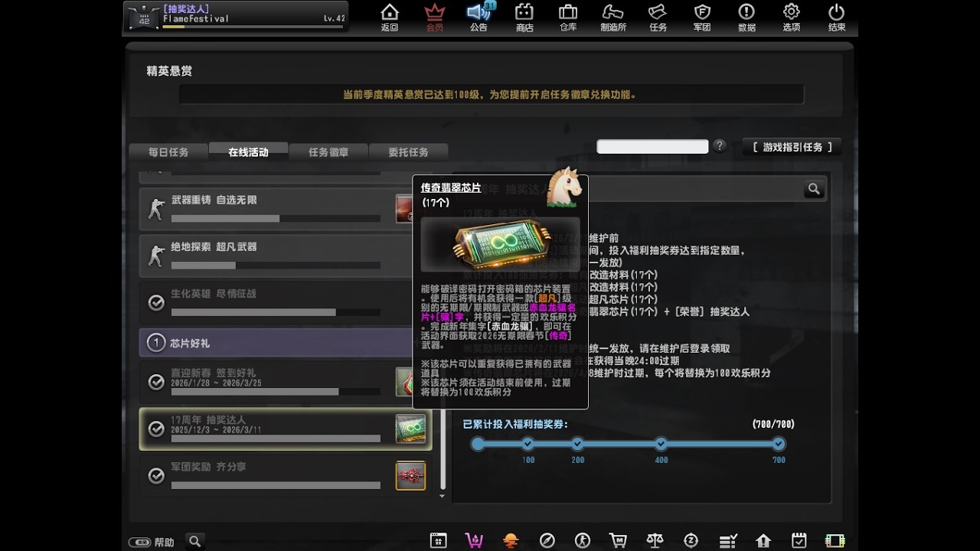Click the compass icon in bottom bar

tap(547, 540)
